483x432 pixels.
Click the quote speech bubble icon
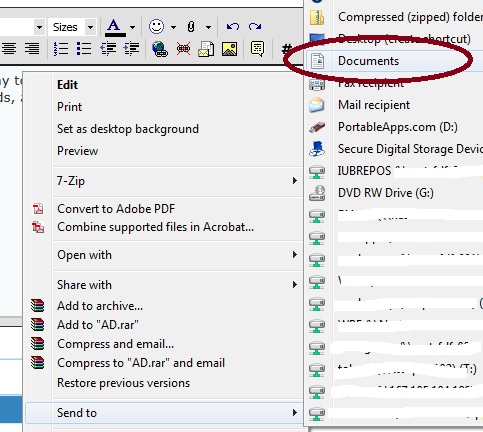257,49
